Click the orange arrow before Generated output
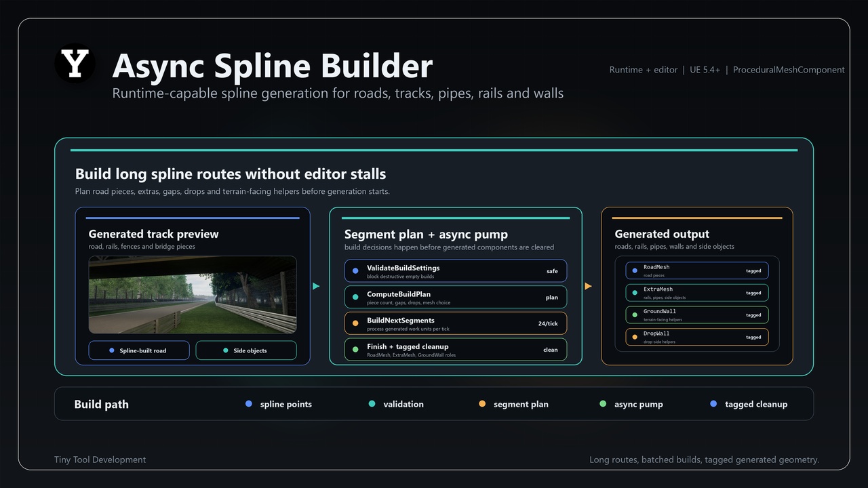 [x=588, y=286]
